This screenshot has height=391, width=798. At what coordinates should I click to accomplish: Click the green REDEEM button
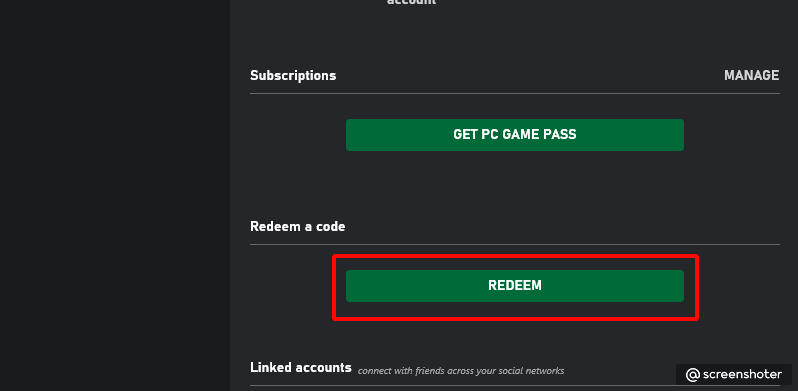click(x=515, y=286)
